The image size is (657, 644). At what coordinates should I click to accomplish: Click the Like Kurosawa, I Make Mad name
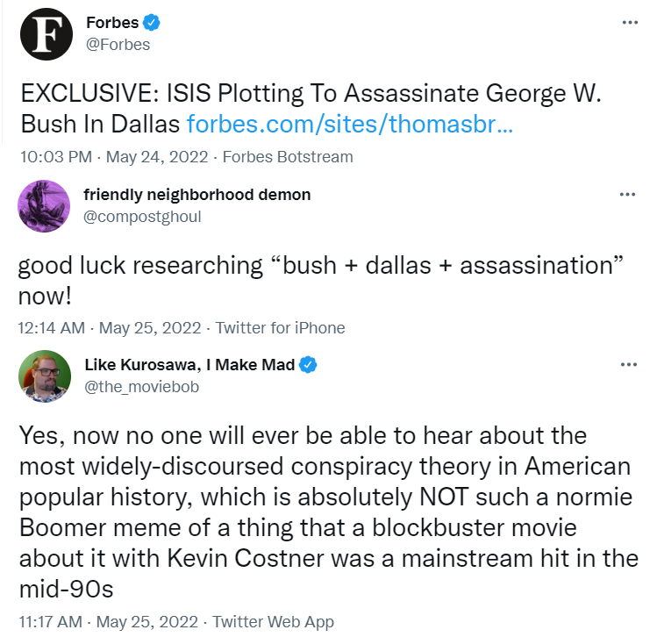coord(189,364)
